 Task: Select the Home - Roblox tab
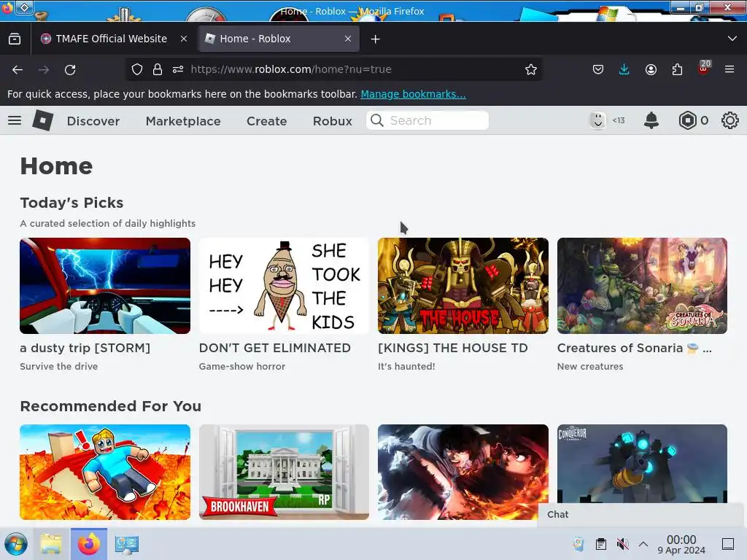pos(279,39)
